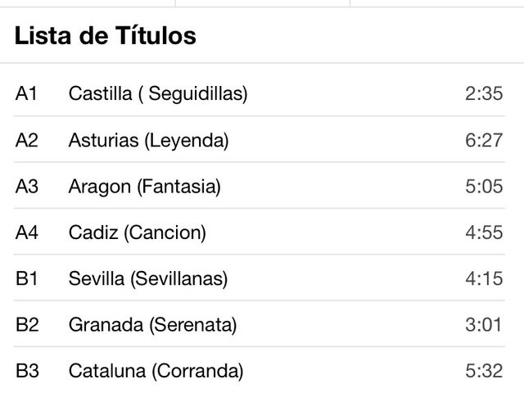Image resolution: width=524 pixels, height=420 pixels.
Task: Open the Cadiz (Cancion) track
Action: click(138, 233)
